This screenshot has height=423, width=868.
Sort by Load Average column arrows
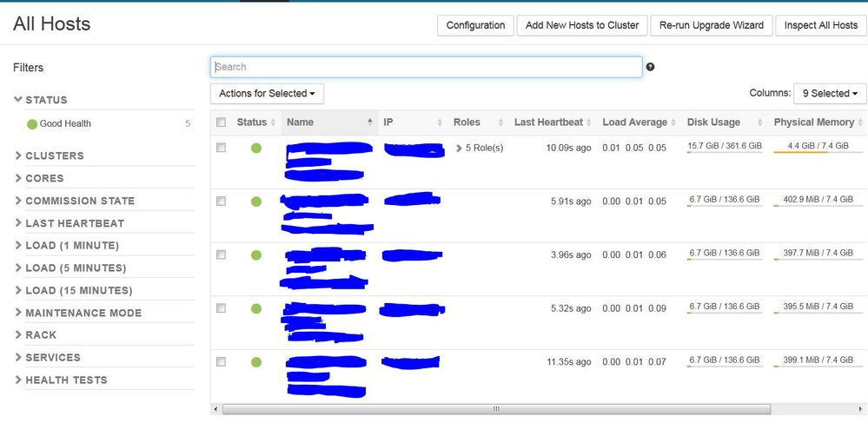[x=673, y=122]
